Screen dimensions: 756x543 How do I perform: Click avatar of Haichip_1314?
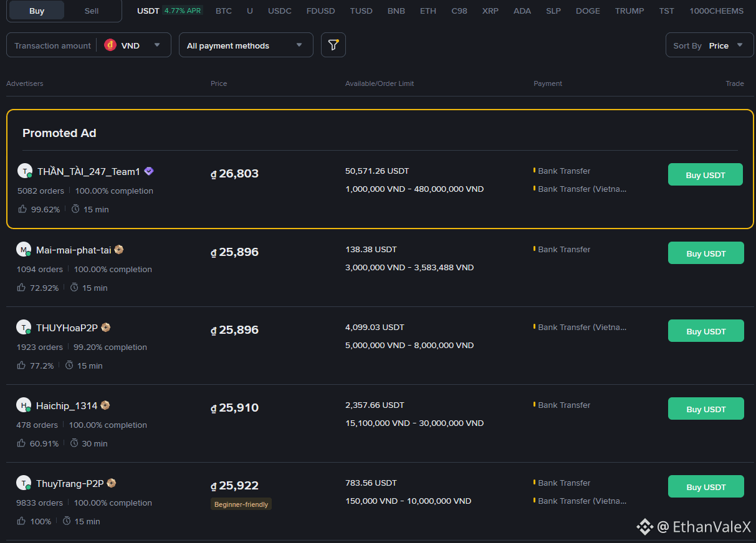[x=24, y=405]
